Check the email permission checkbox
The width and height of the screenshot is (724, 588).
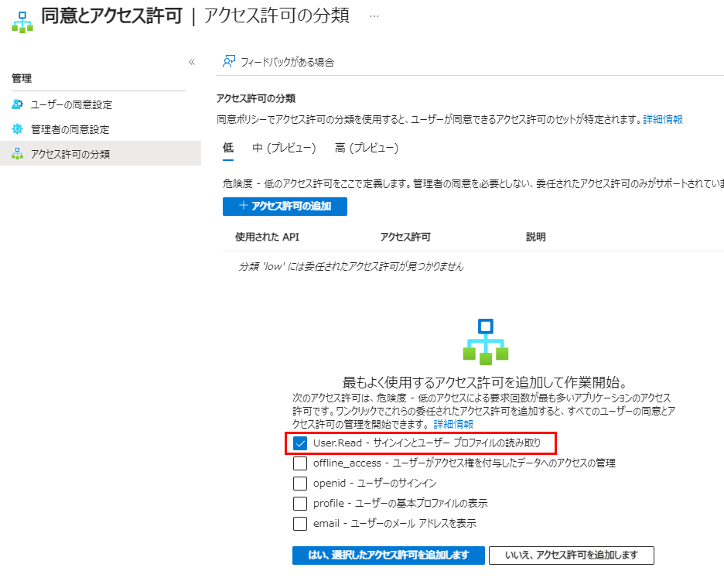300,523
